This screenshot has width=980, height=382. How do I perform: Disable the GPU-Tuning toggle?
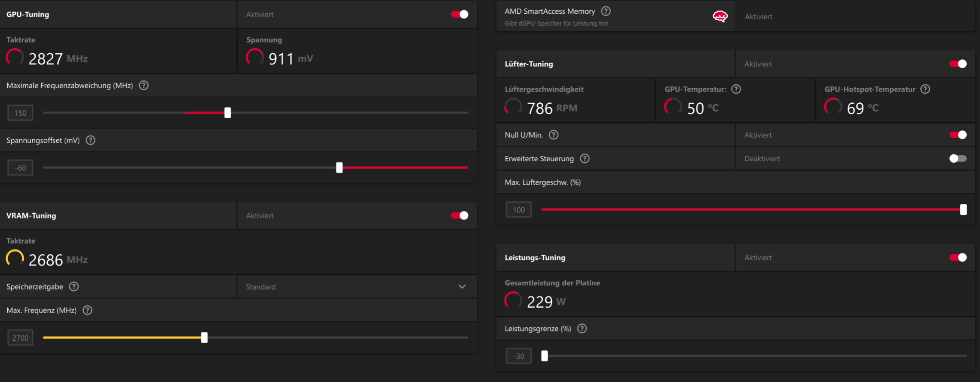click(x=459, y=14)
